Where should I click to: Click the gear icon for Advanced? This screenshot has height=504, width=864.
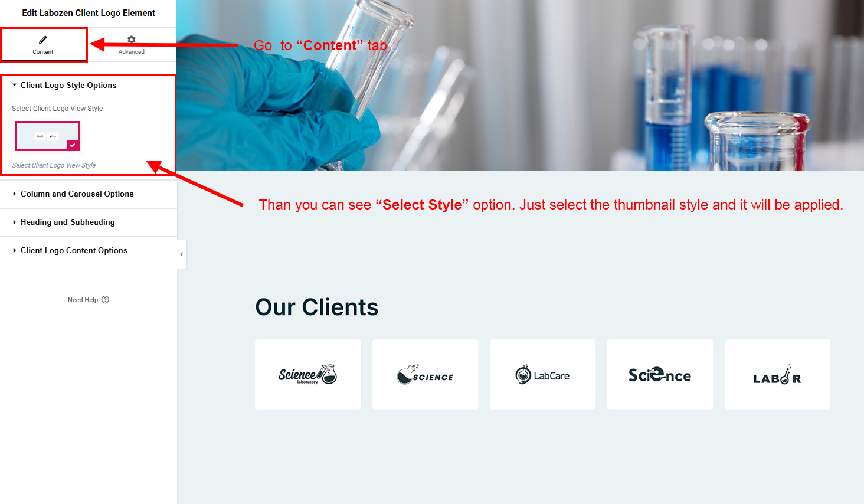point(132,40)
